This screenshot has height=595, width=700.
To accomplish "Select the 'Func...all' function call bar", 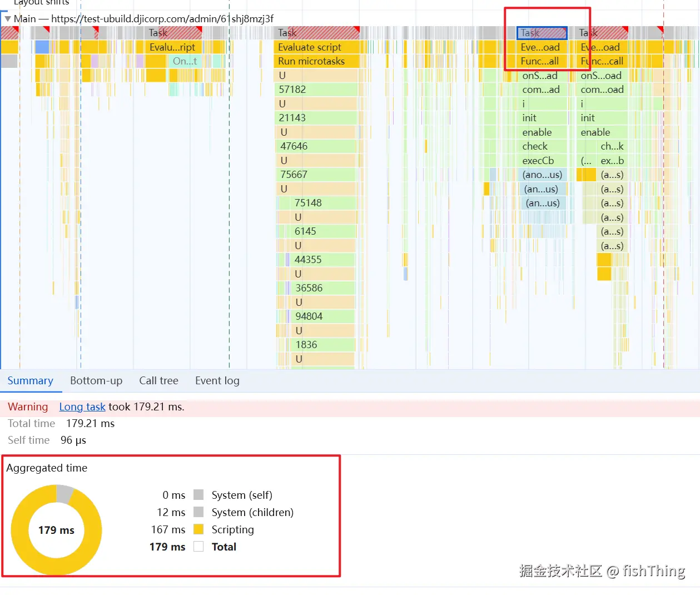I will coord(542,61).
